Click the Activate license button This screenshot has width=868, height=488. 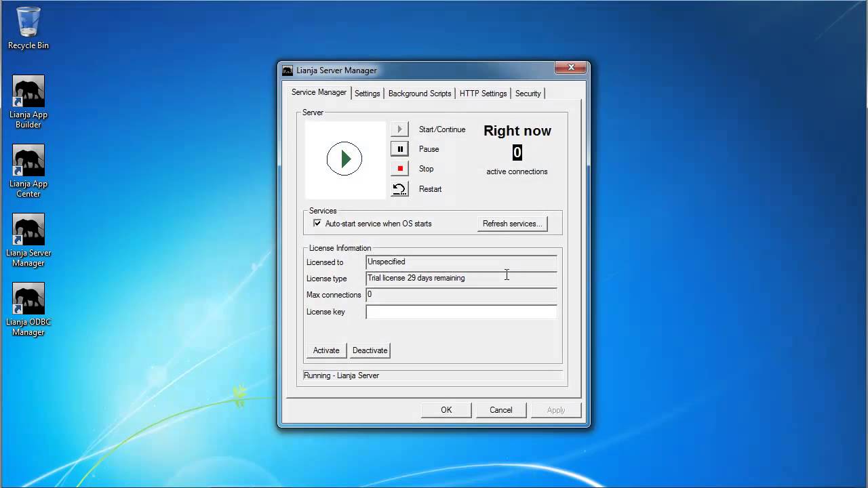(326, 350)
